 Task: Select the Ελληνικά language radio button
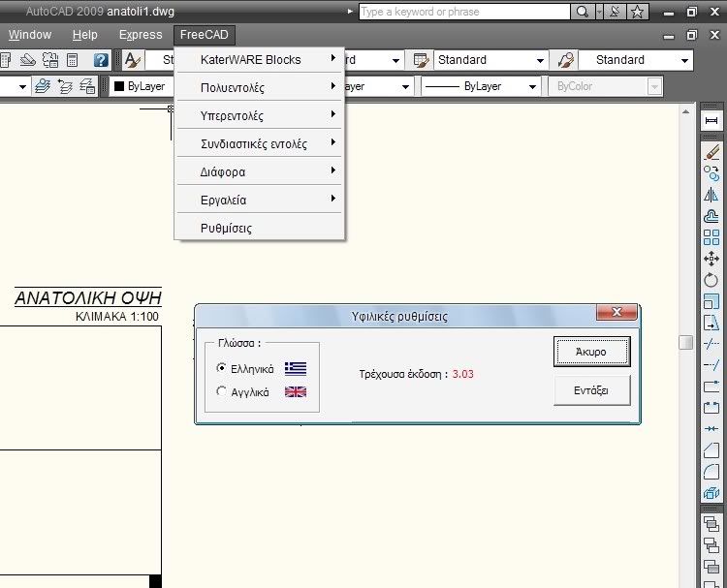[x=222, y=368]
